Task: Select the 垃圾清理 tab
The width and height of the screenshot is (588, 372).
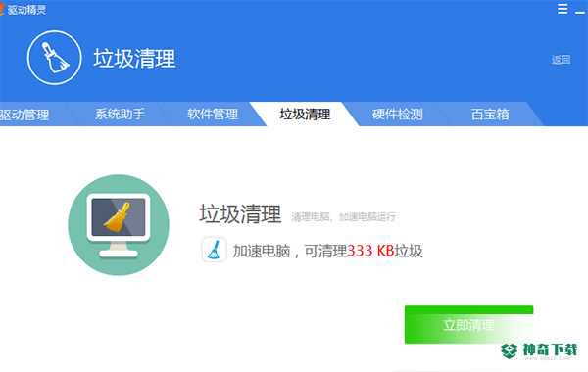Action: (305, 114)
